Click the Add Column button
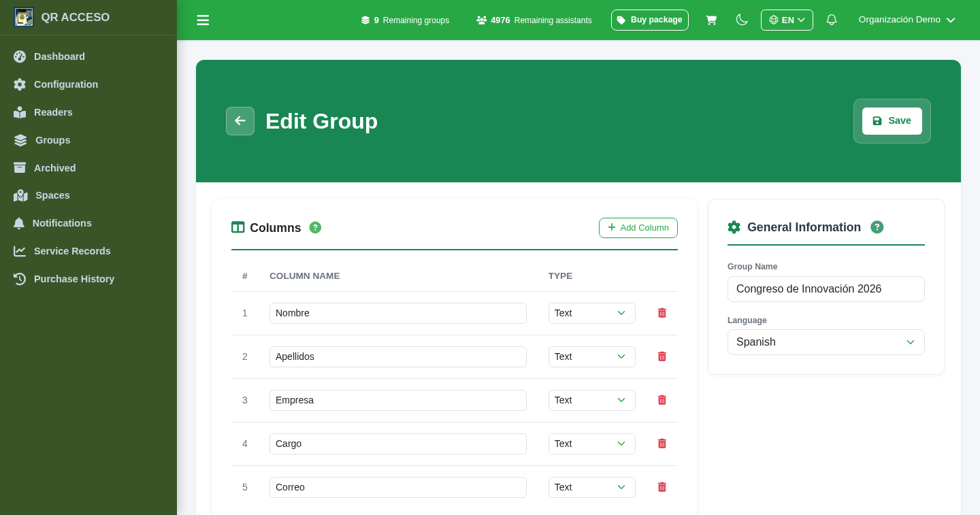 638,228
